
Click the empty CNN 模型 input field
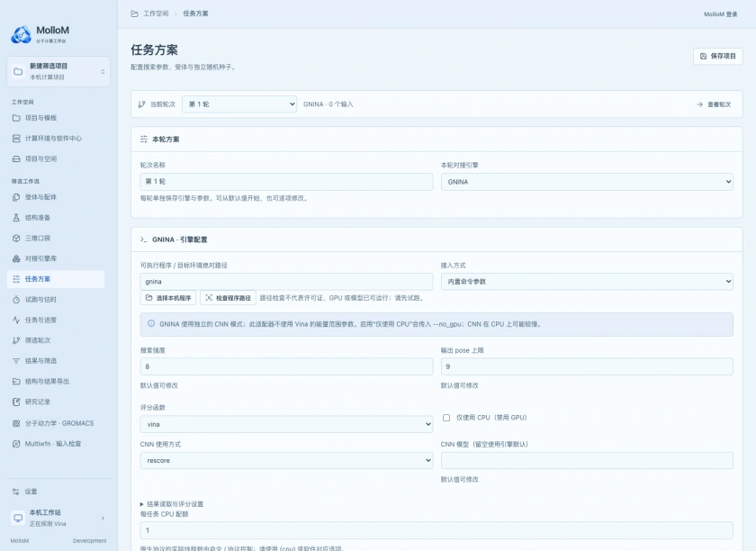coord(587,461)
